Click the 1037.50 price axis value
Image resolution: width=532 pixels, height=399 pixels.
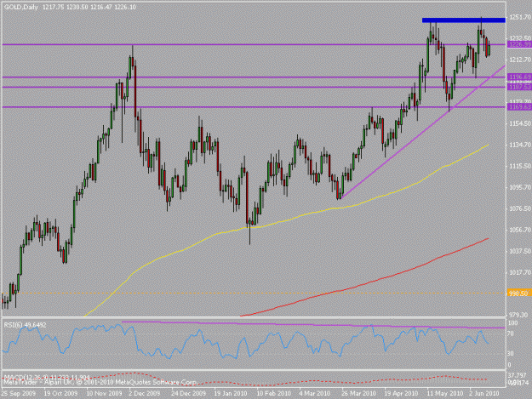pos(519,251)
